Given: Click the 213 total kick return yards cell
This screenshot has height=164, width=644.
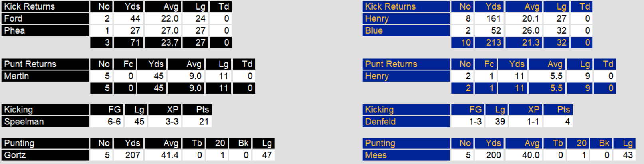Looking at the screenshot, I should tap(488, 42).
